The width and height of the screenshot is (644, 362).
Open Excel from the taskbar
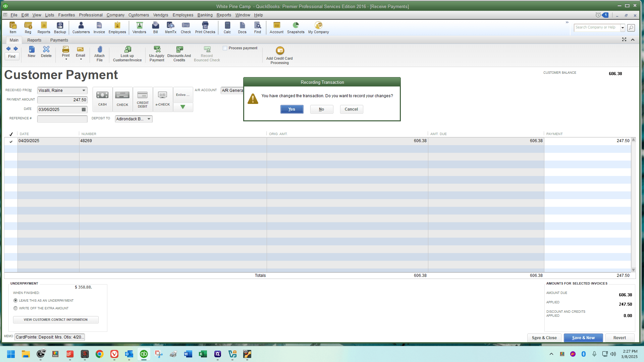point(203,354)
